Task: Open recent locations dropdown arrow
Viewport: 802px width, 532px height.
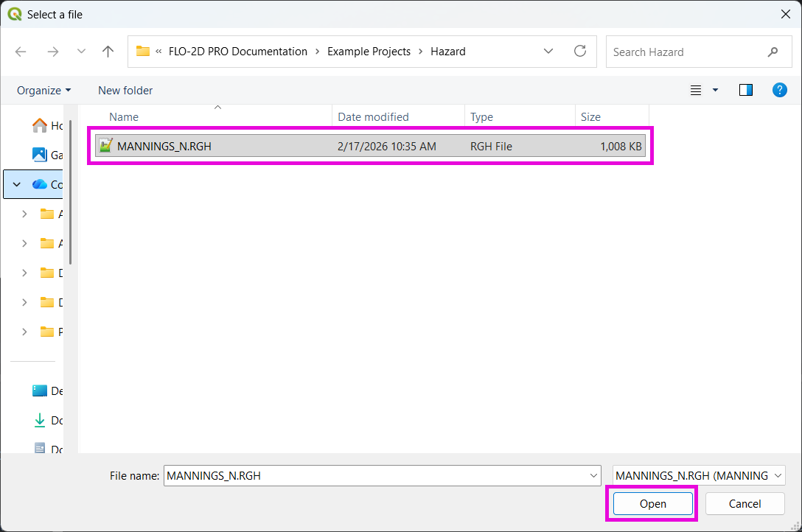Action: [81, 52]
